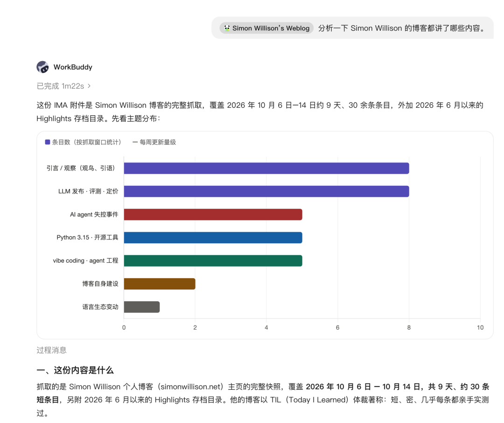This screenshot has height=423, width=504.
Task: Click the user message bubble text
Action: point(402,28)
